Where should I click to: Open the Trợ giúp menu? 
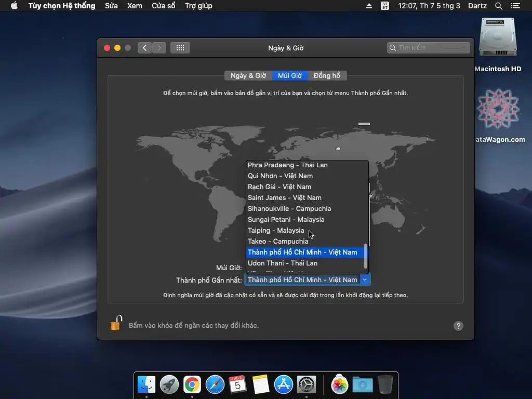pos(198,6)
